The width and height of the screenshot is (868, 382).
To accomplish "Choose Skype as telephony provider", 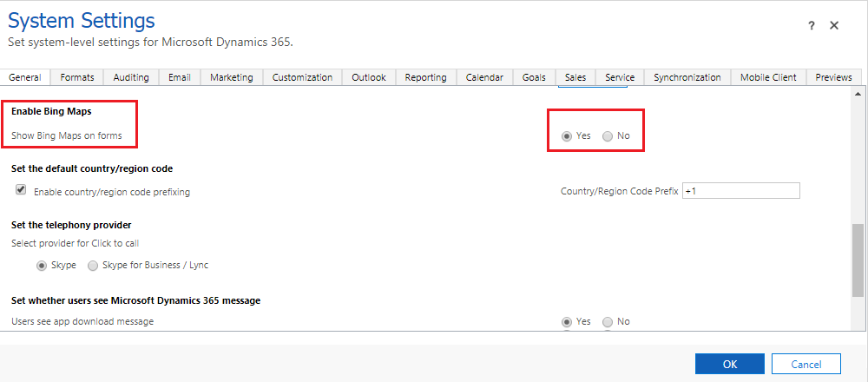I will click(42, 266).
